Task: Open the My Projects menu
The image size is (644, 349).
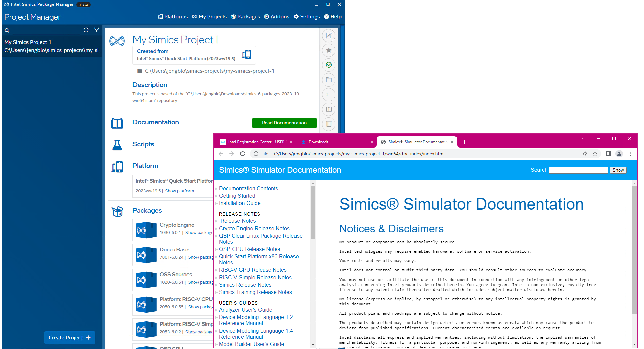Action: point(209,17)
